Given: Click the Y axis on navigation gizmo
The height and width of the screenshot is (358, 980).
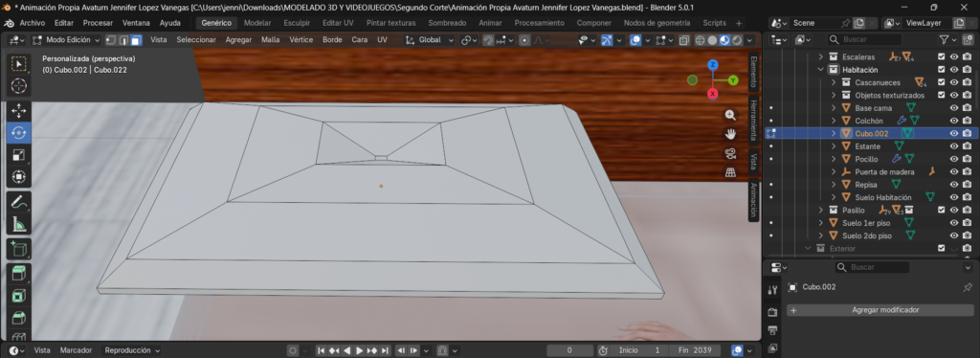Looking at the screenshot, I should [733, 80].
